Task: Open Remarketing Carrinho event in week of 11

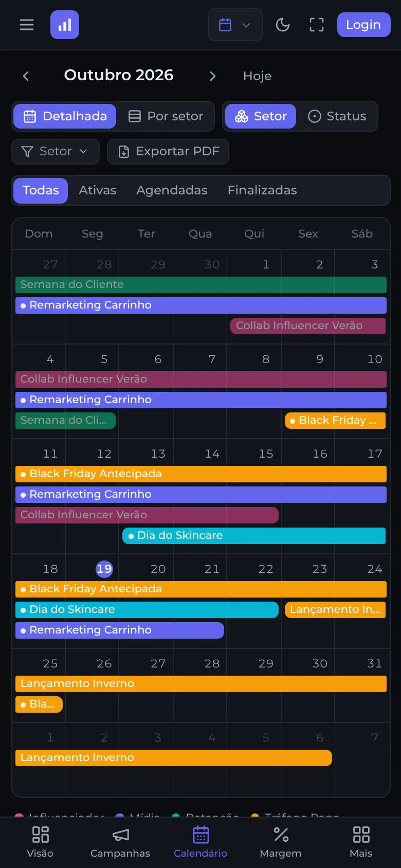Action: [201, 494]
